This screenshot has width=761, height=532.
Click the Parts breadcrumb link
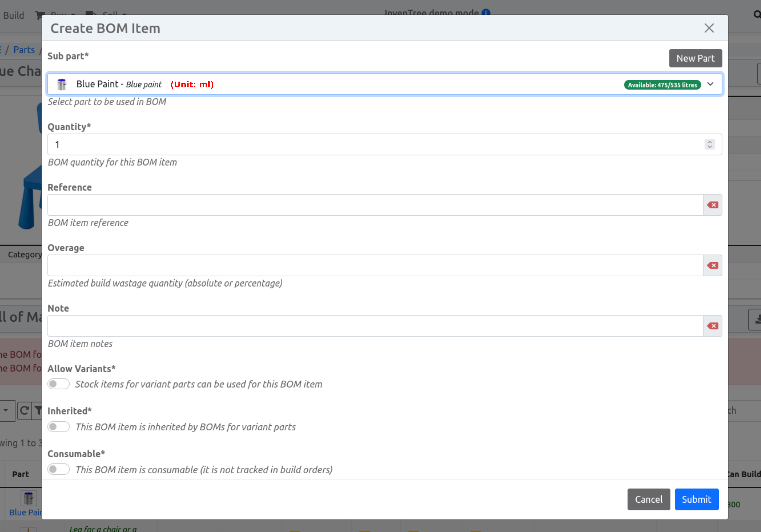pos(24,50)
